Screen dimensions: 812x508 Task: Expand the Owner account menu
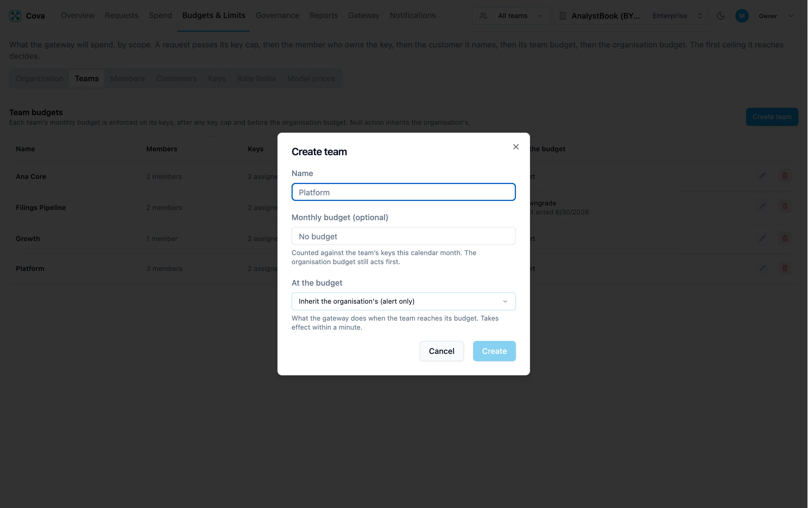coord(791,16)
